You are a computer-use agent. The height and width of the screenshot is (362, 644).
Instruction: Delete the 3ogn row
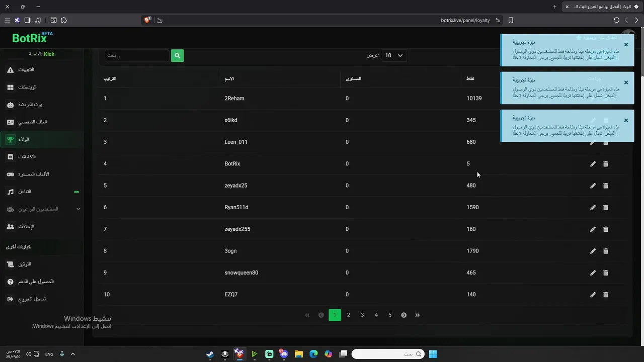click(x=606, y=251)
